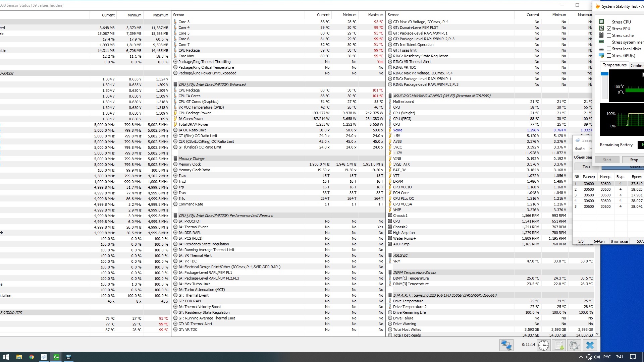Enable Stress CPU checkbox
Image resolution: width=644 pixels, height=362 pixels.
[x=609, y=22]
